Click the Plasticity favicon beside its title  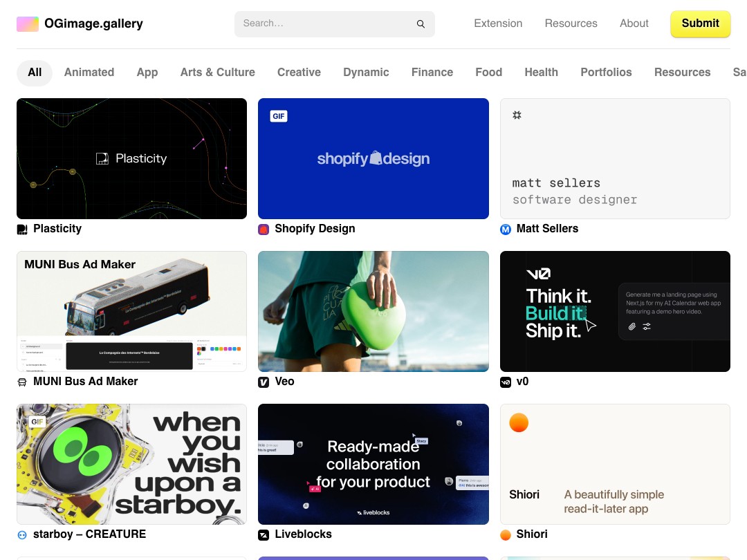22,230
